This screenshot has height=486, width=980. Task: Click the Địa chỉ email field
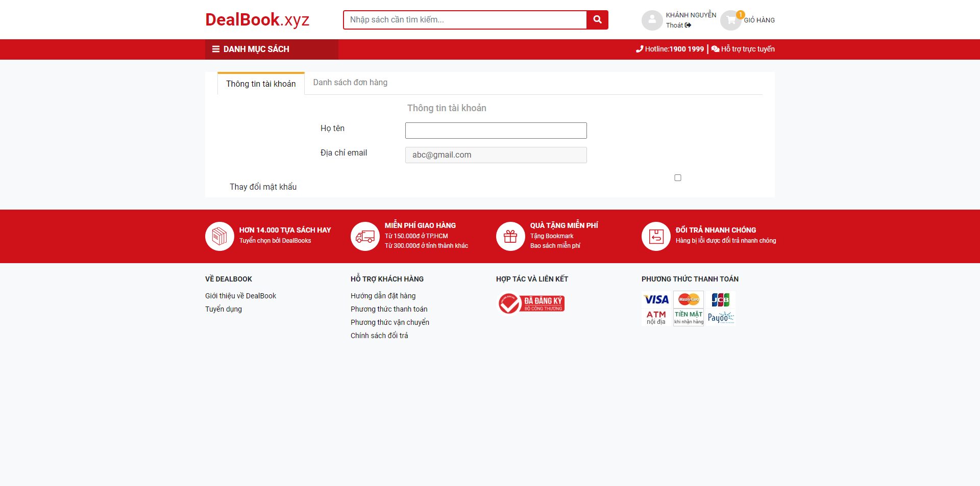(x=496, y=155)
